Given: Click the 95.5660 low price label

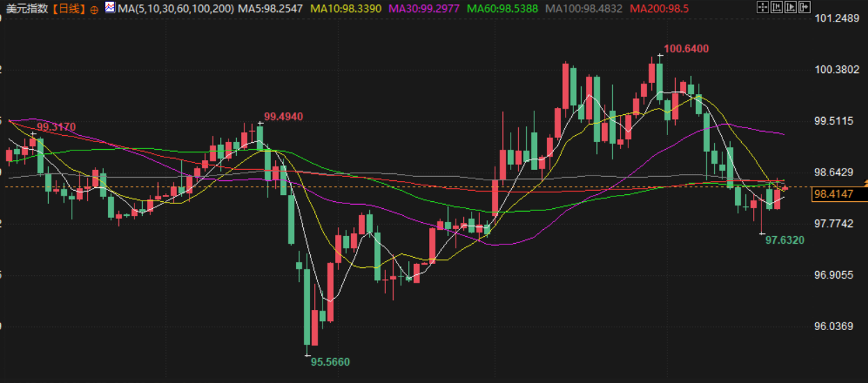Looking at the screenshot, I should click(330, 362).
